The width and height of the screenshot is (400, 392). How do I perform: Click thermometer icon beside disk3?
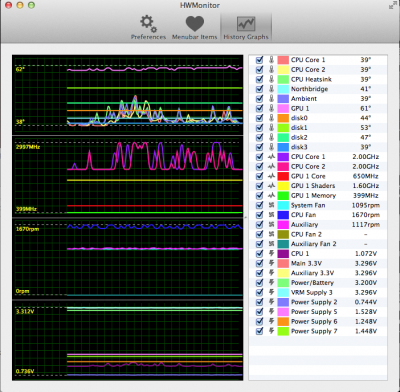coord(272,147)
